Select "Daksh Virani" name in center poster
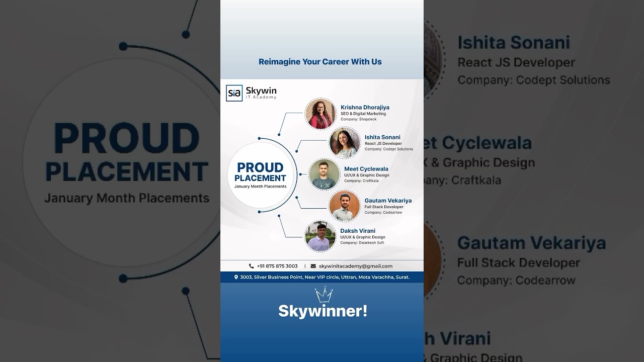Viewport: 644px width, 362px height. pyautogui.click(x=358, y=231)
